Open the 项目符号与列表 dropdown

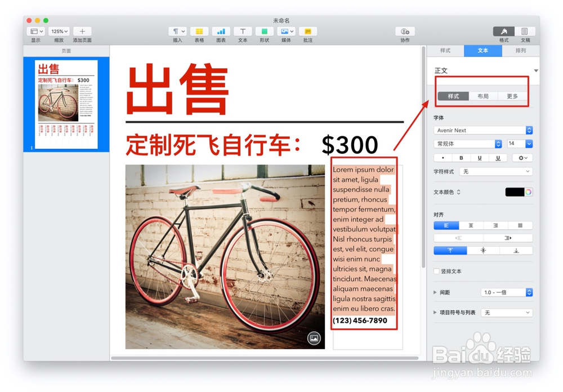click(506, 312)
